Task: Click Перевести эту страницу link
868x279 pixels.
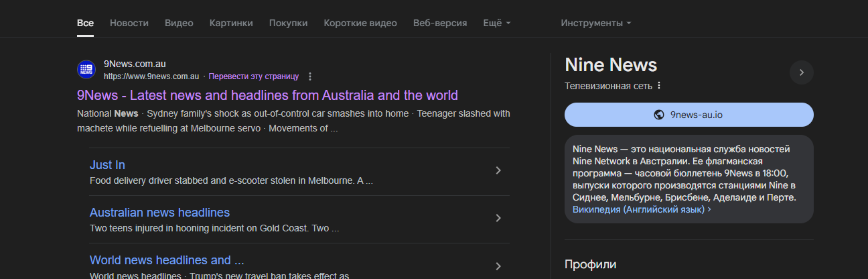Action: click(254, 76)
